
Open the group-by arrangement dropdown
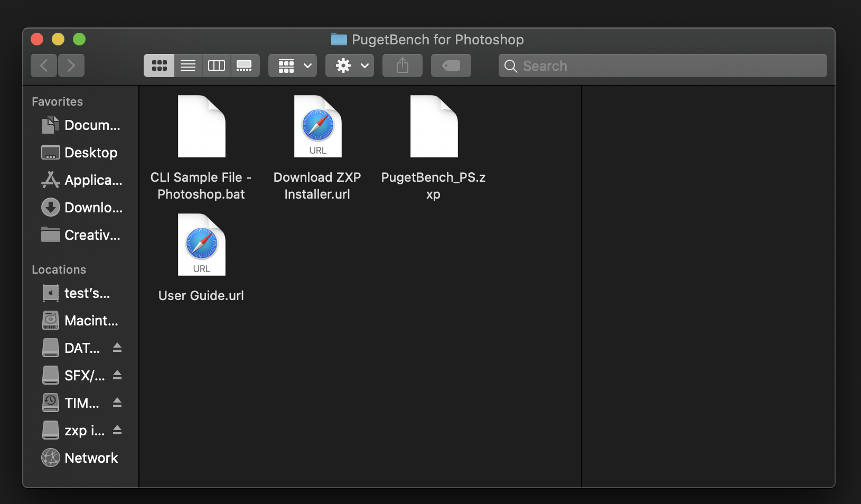[x=293, y=66]
